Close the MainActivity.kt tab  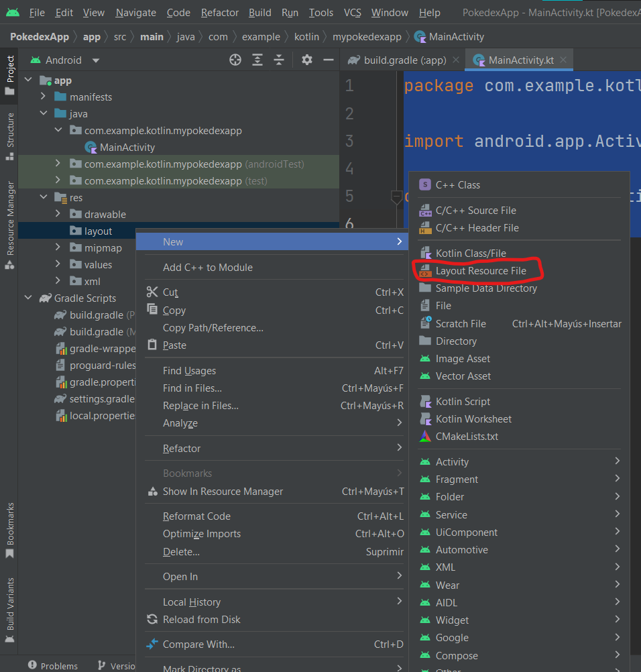point(563,60)
